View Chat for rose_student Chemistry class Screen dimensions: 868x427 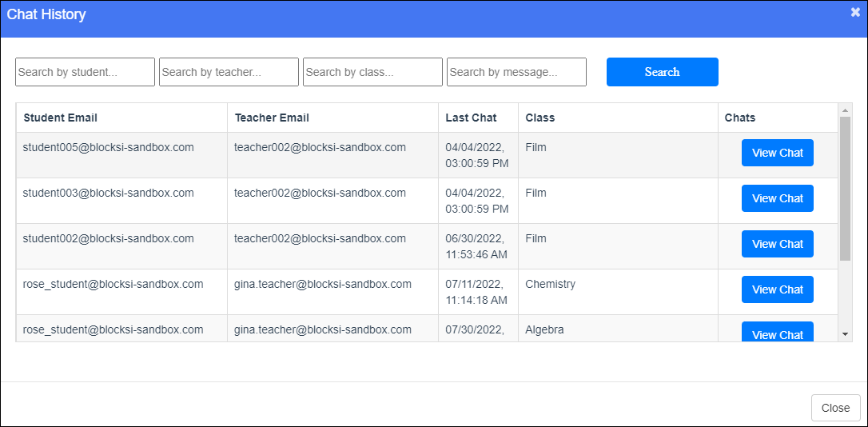[x=778, y=289]
